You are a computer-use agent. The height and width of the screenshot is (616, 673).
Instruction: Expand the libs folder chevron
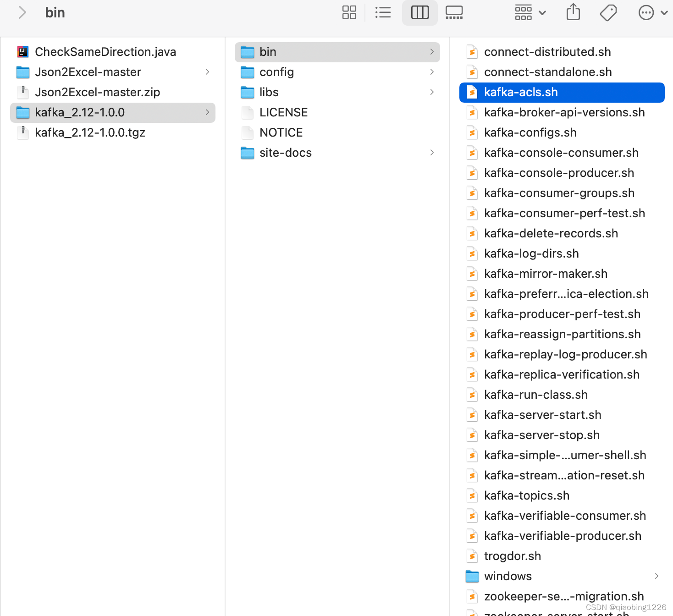(x=432, y=92)
